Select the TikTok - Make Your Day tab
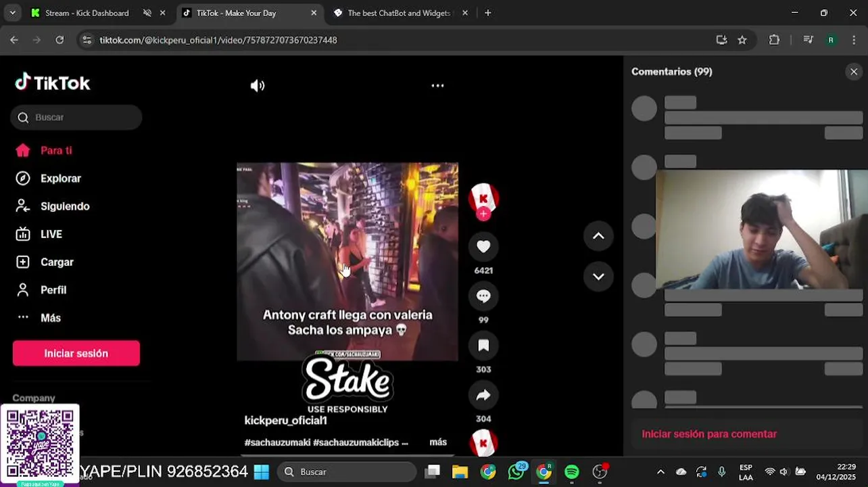The height and width of the screenshot is (487, 868). pyautogui.click(x=237, y=13)
